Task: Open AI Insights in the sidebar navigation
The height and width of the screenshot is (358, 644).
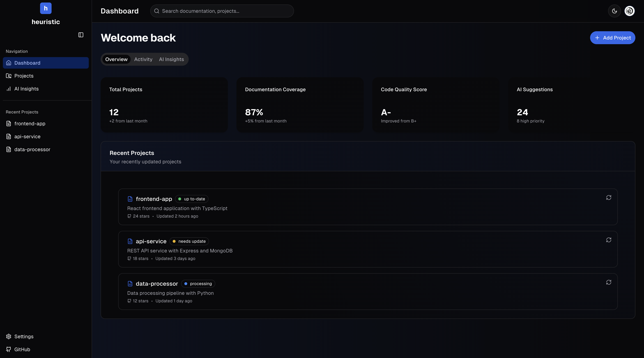Action: [x=26, y=89]
